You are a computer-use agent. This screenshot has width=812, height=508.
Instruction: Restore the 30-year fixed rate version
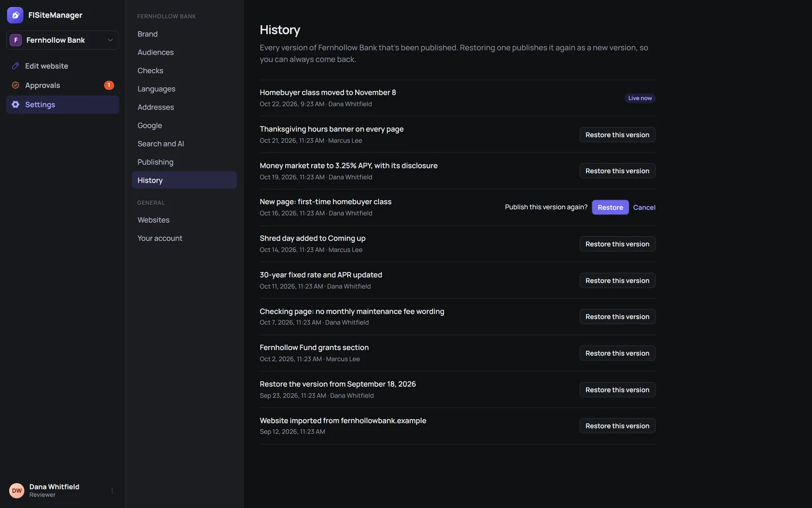(617, 280)
